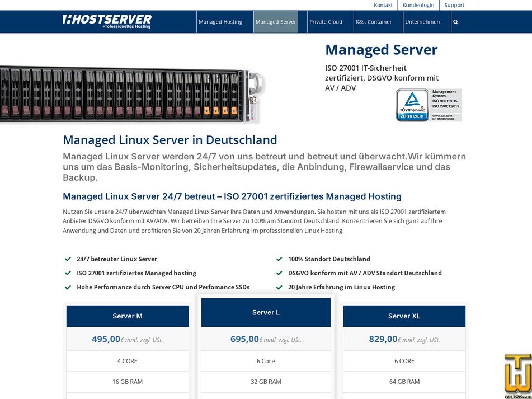The width and height of the screenshot is (532, 399).
Task: Open the Kundenlogin link
Action: pyautogui.click(x=418, y=5)
